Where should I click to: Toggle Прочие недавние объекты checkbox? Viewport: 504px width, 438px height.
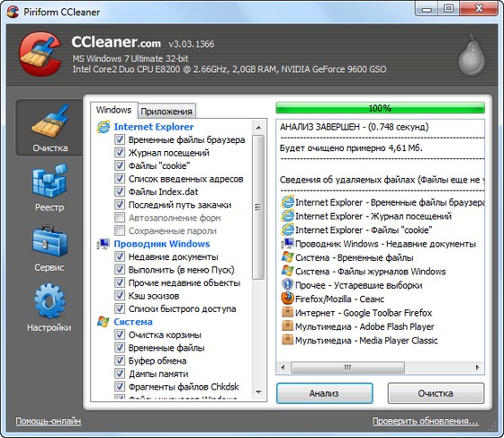point(120,282)
